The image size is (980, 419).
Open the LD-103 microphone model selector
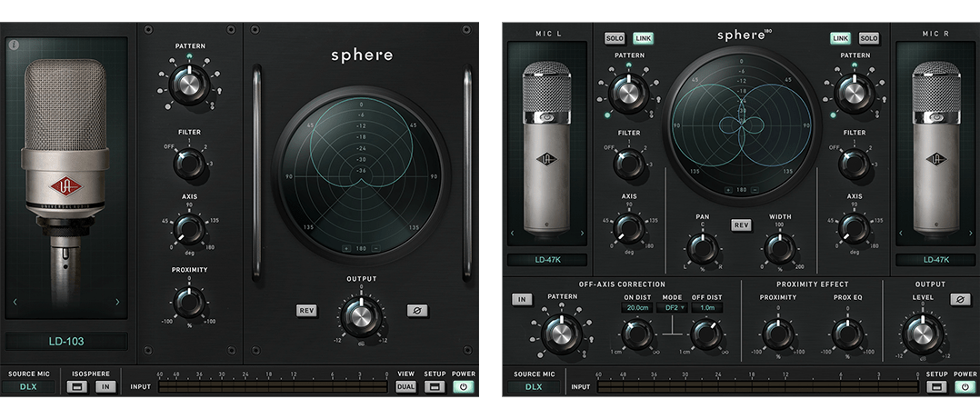pyautogui.click(x=66, y=342)
